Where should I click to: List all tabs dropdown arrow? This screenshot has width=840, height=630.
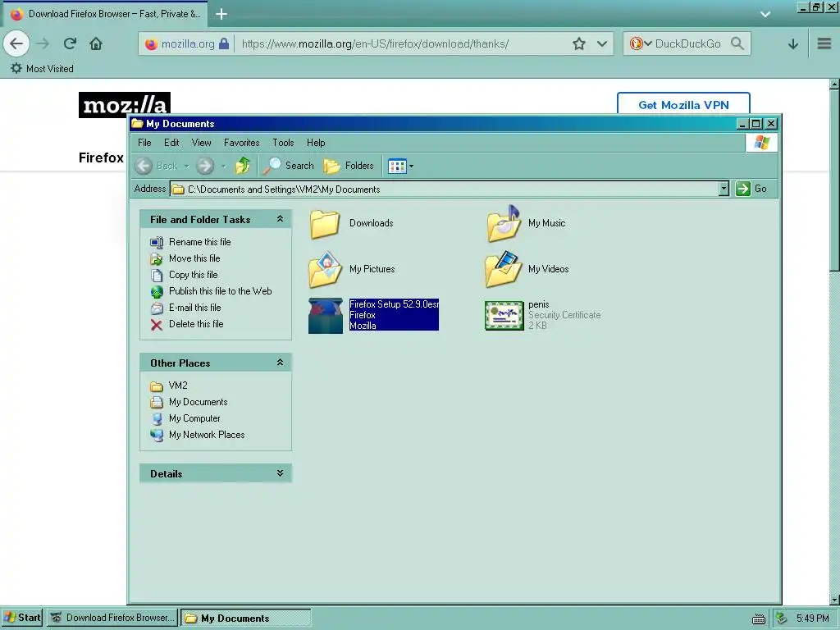(765, 14)
